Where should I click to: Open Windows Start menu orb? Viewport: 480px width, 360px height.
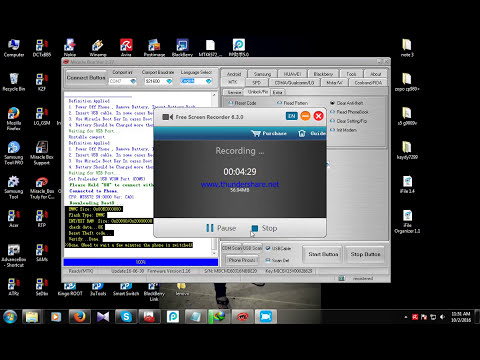(10, 317)
